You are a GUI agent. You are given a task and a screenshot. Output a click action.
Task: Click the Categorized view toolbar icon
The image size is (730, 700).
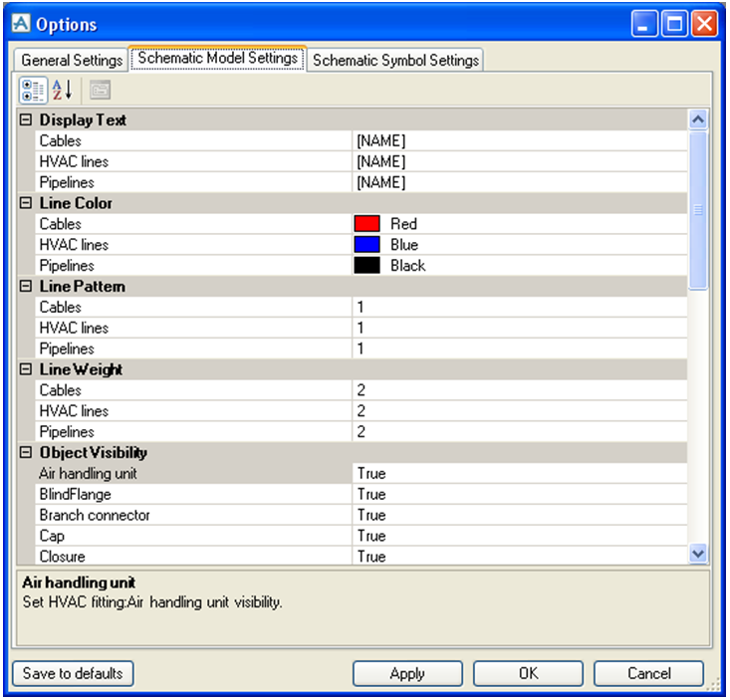coord(33,90)
